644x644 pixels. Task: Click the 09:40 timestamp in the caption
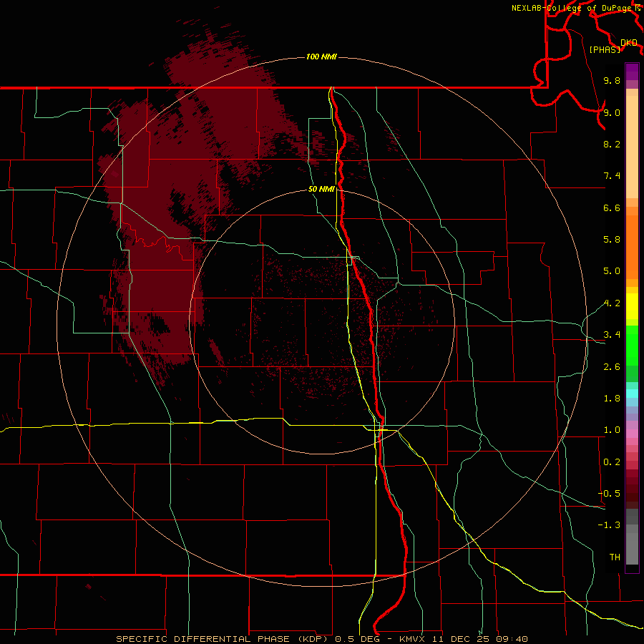(512, 639)
